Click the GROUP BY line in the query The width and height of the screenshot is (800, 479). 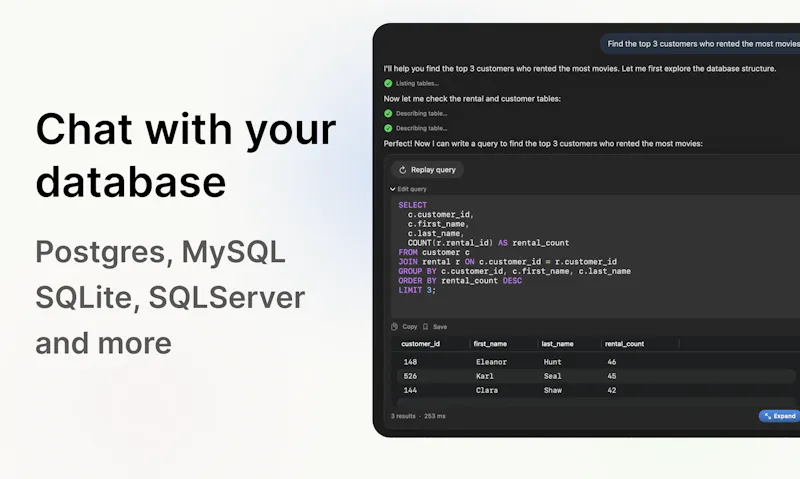pyautogui.click(x=514, y=271)
